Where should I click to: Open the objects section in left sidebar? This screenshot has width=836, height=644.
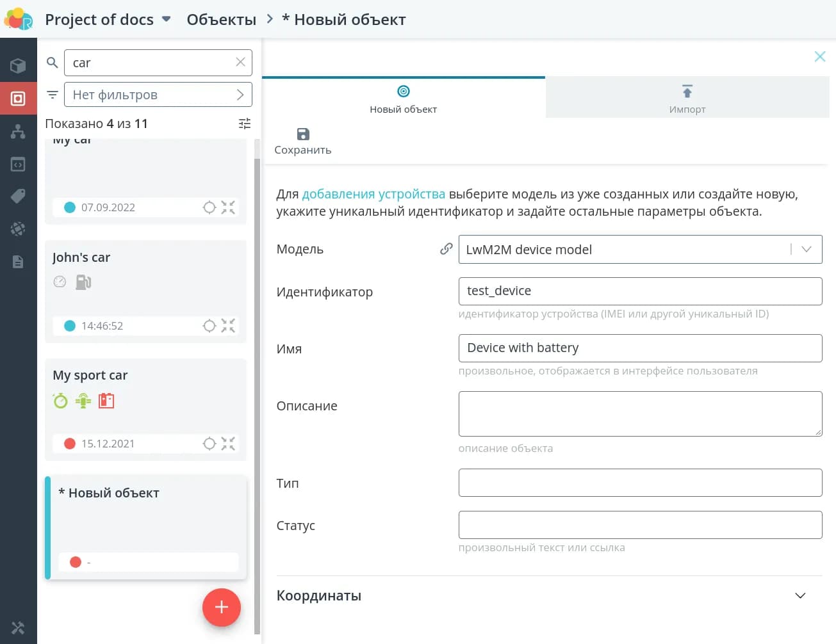pyautogui.click(x=18, y=99)
